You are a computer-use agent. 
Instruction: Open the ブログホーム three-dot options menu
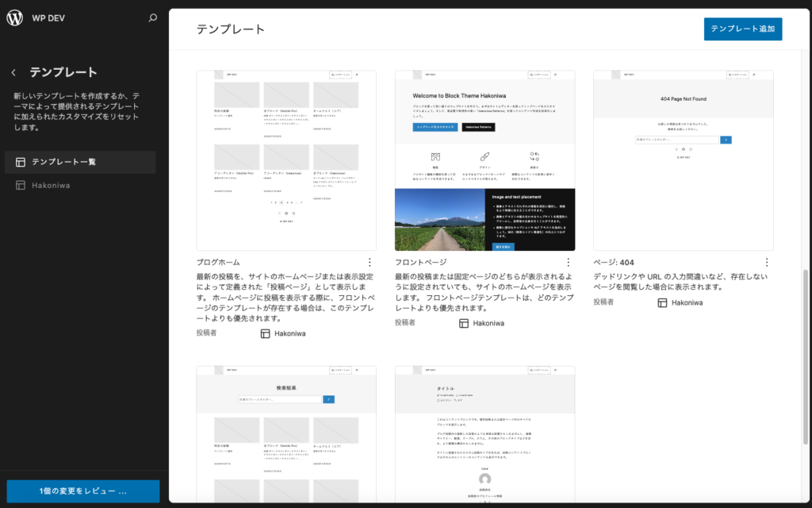pos(370,262)
